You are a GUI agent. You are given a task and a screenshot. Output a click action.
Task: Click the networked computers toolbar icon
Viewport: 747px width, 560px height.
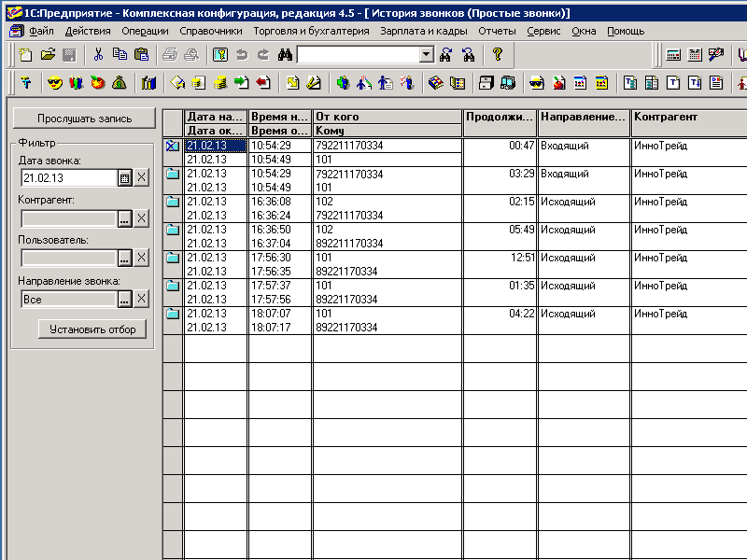pyautogui.click(x=508, y=83)
